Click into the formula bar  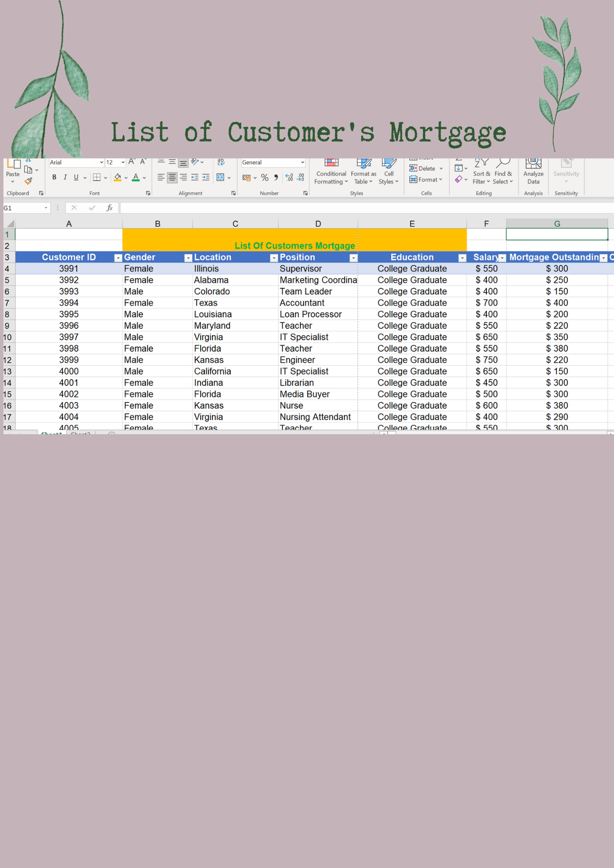367,208
